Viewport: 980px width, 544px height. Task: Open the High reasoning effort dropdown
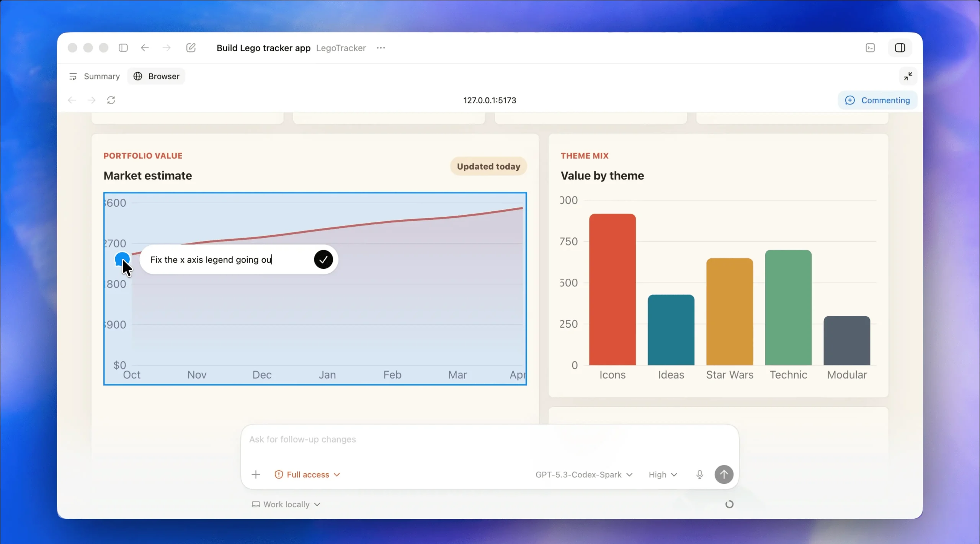pos(663,474)
